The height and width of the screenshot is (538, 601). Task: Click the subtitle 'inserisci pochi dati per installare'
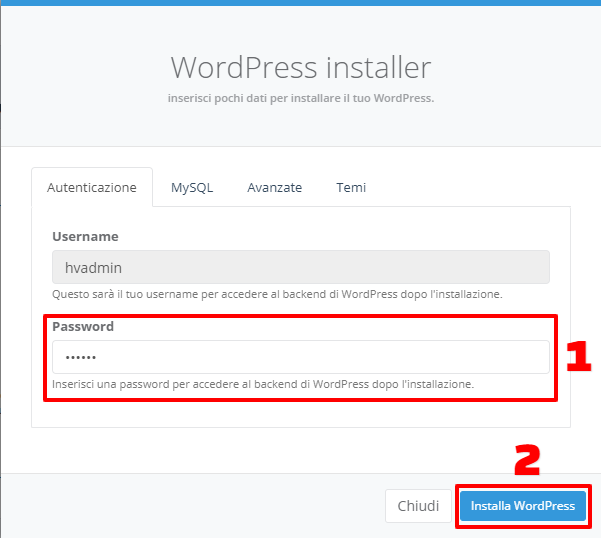point(301,98)
